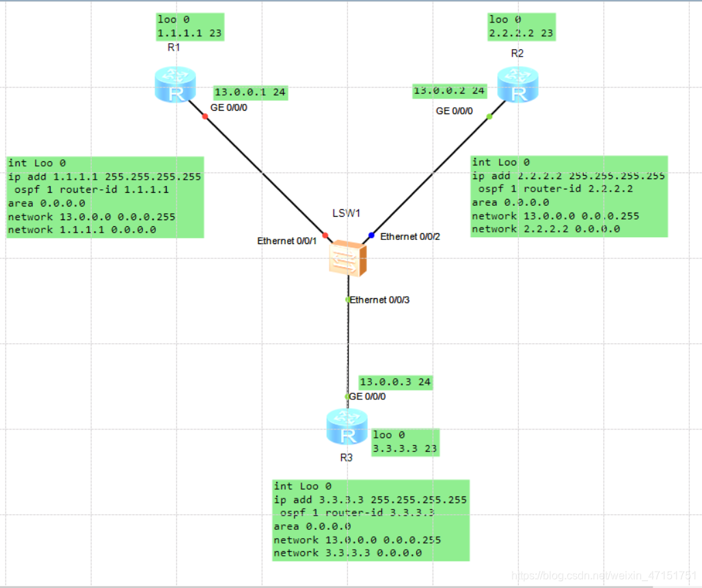702x588 pixels.
Task: Select the R3 router icon
Action: (x=347, y=425)
